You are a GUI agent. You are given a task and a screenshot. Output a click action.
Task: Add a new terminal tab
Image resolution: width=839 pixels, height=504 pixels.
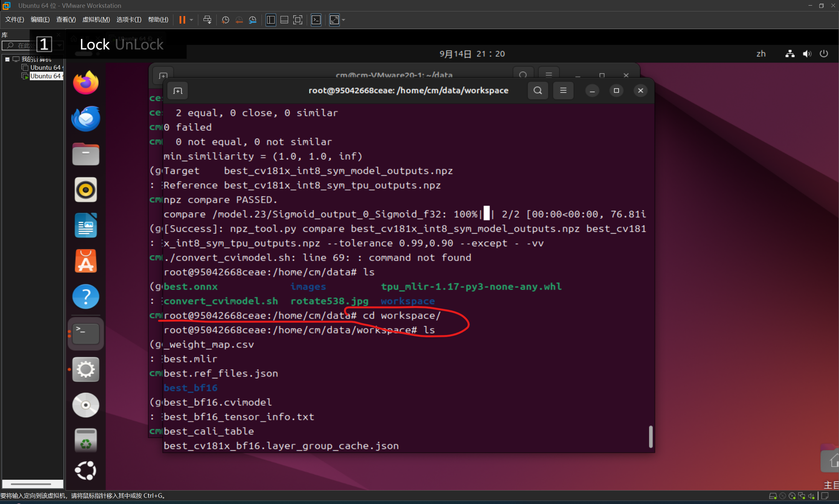(177, 91)
